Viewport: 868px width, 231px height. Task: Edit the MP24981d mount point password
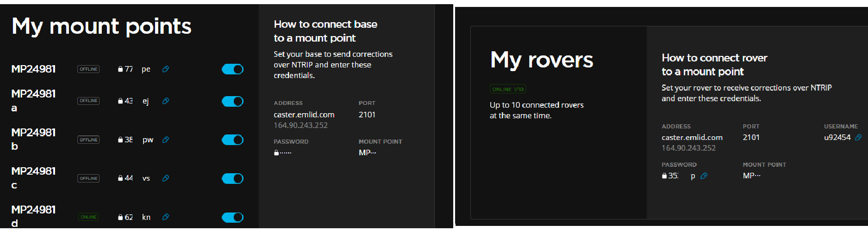tap(166, 217)
